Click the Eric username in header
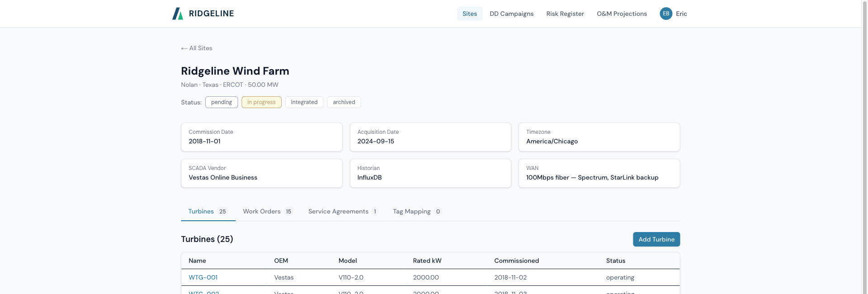This screenshot has width=868, height=294. [681, 14]
